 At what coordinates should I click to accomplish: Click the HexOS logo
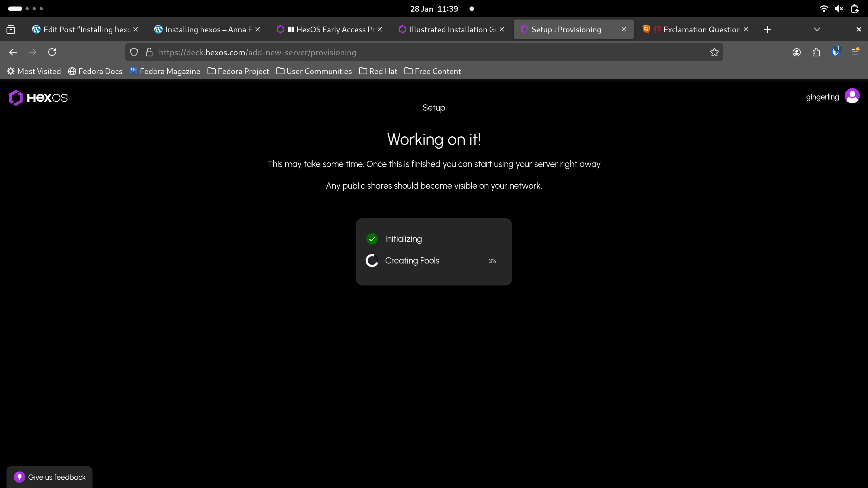coord(38,98)
